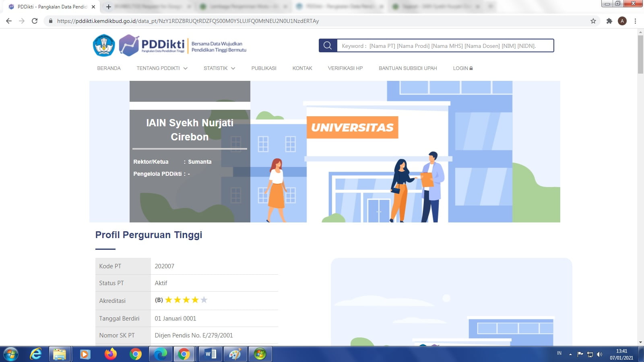Open a new browser tab
Viewport: 644px width, 362px height.
[108, 7]
